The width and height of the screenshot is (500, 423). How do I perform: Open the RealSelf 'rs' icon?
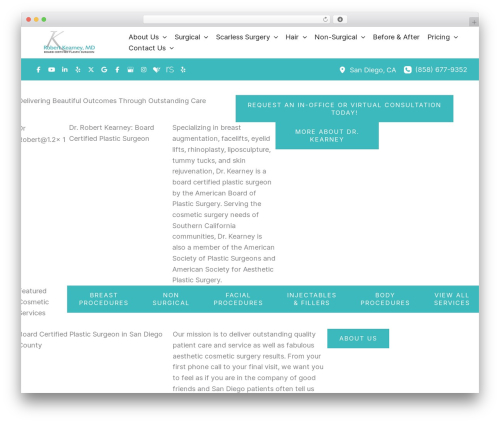coord(170,70)
